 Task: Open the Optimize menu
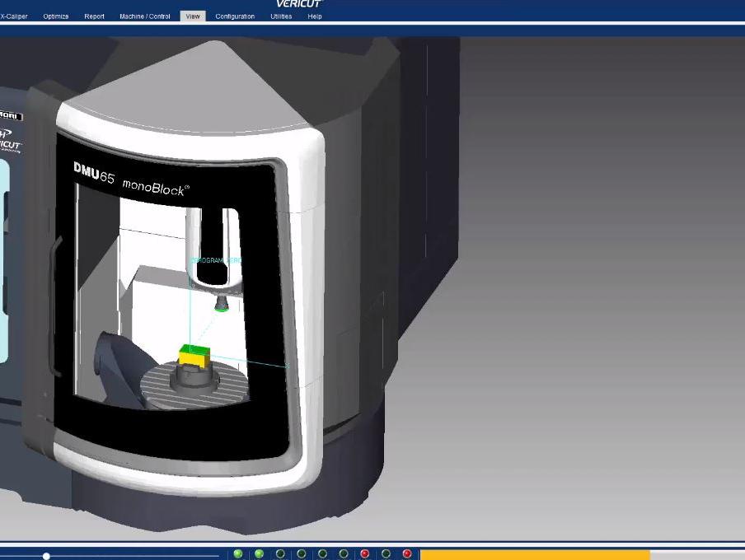pyautogui.click(x=56, y=16)
